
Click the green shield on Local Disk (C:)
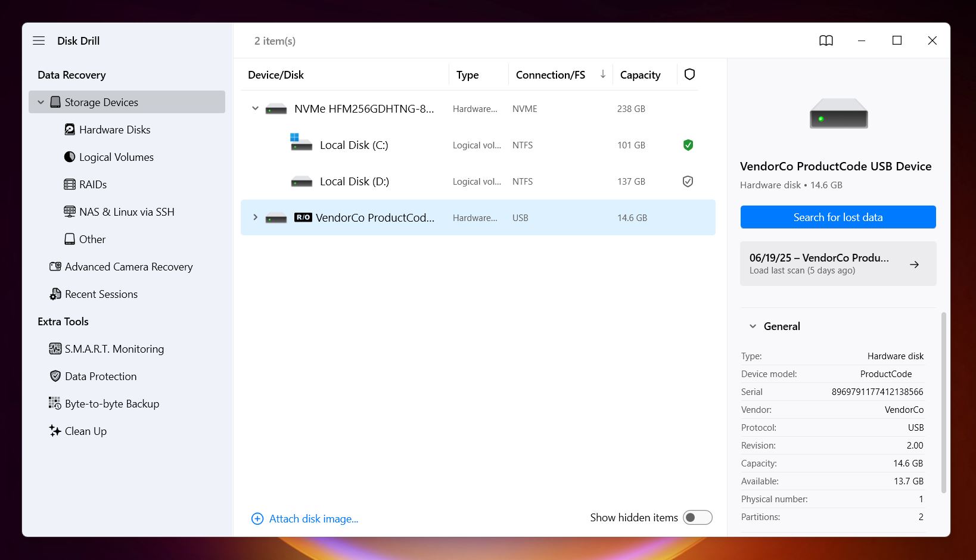688,145
